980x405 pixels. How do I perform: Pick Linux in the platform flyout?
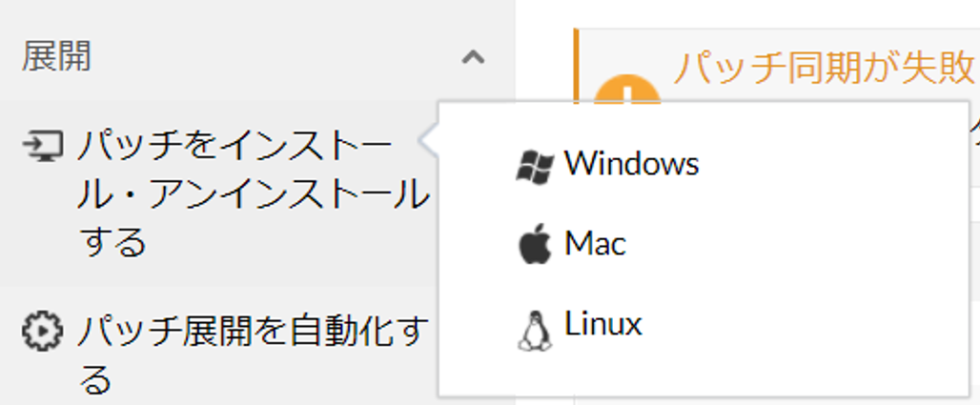click(x=704, y=325)
